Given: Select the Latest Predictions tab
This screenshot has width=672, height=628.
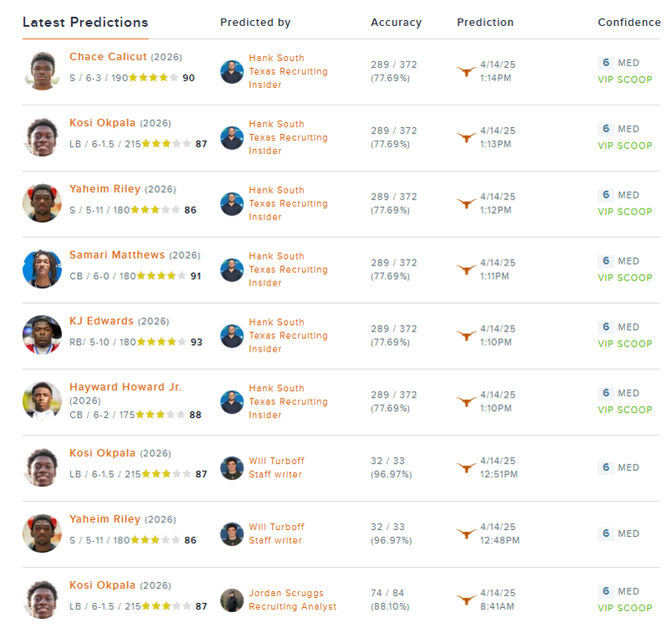Looking at the screenshot, I should coord(85,23).
